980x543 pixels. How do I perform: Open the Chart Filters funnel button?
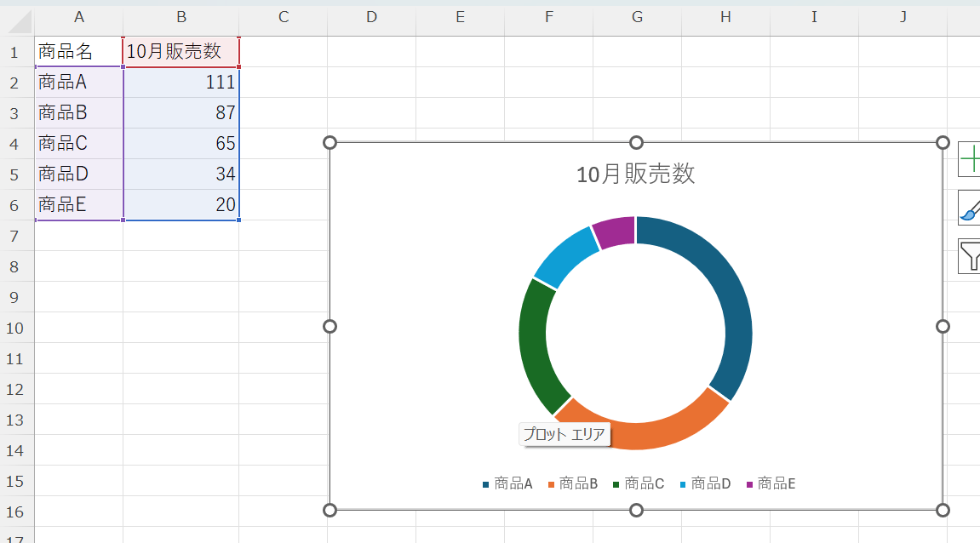click(x=969, y=255)
